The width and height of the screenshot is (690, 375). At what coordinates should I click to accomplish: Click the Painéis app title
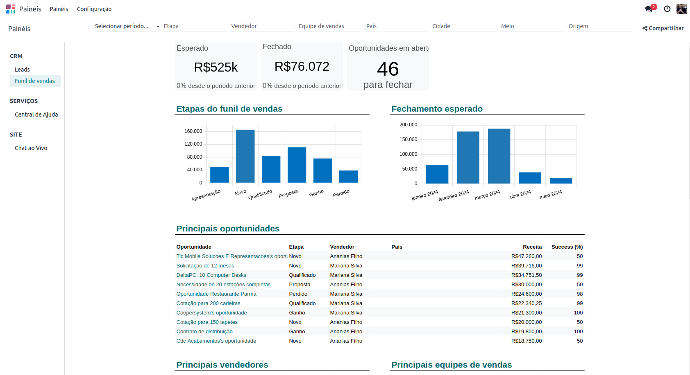[30, 9]
